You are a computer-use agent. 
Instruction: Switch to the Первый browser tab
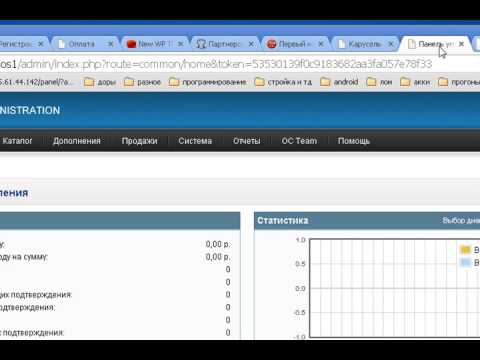pos(295,44)
